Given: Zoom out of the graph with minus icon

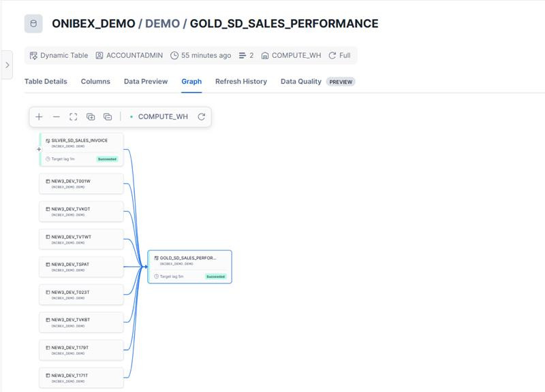Looking at the screenshot, I should (x=57, y=117).
